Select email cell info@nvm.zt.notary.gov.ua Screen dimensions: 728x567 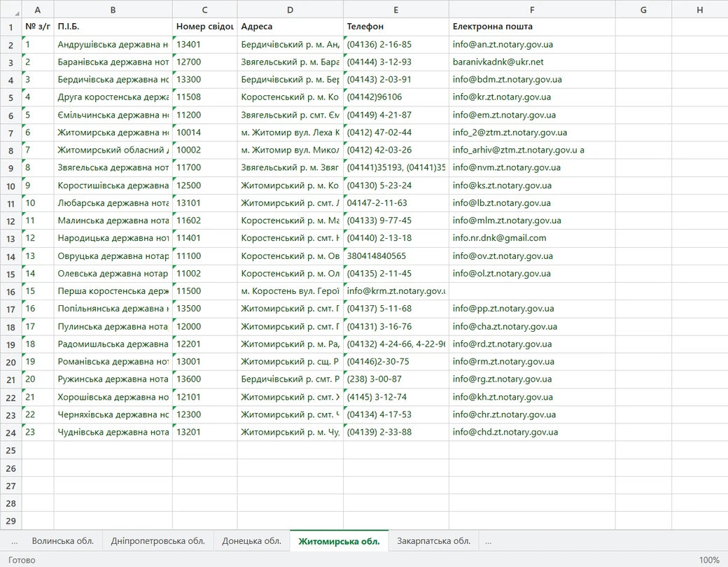pyautogui.click(x=532, y=167)
